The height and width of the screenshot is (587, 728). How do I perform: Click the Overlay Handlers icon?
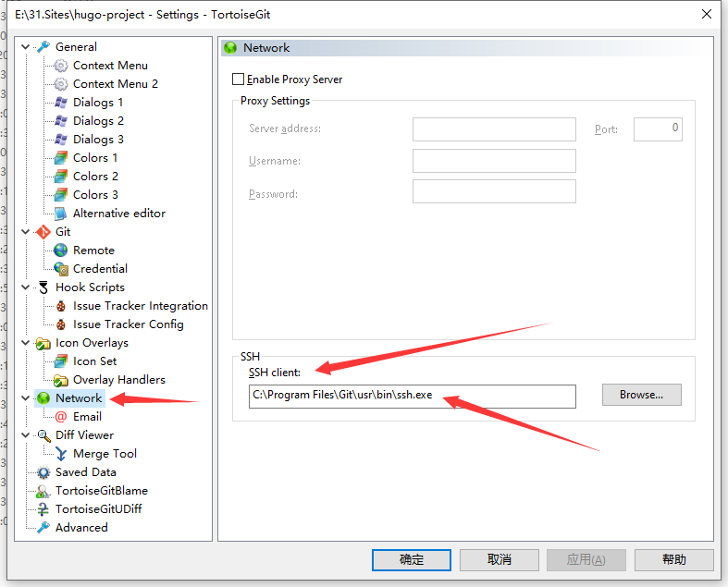coord(61,380)
